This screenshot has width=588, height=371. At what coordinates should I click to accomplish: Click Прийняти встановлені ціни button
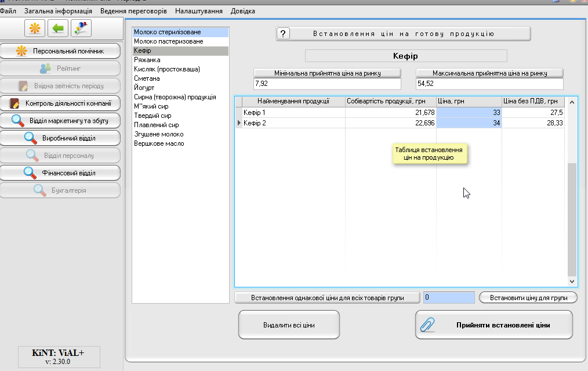coord(494,325)
